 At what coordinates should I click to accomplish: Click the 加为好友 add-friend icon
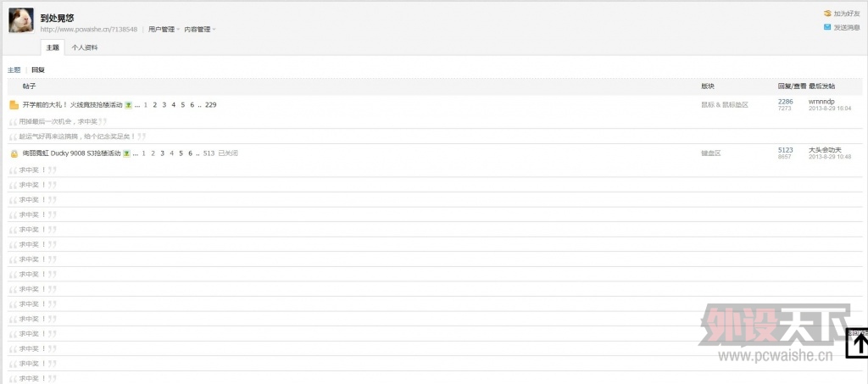click(827, 14)
